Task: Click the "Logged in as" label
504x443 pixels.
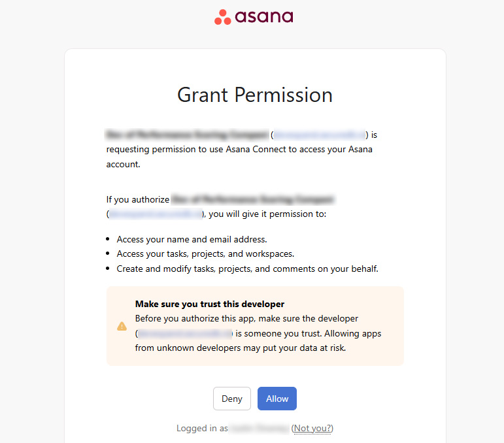Action: 202,429
